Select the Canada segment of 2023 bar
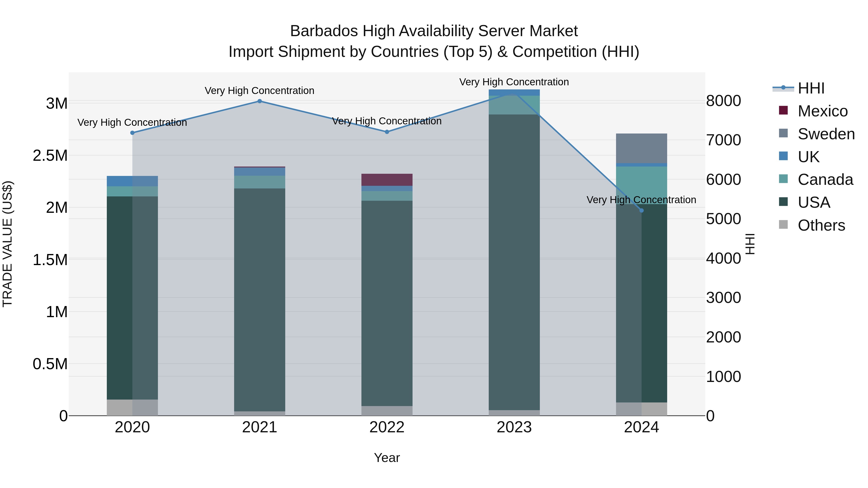Image resolution: width=868 pixels, height=488 pixels. (x=514, y=105)
